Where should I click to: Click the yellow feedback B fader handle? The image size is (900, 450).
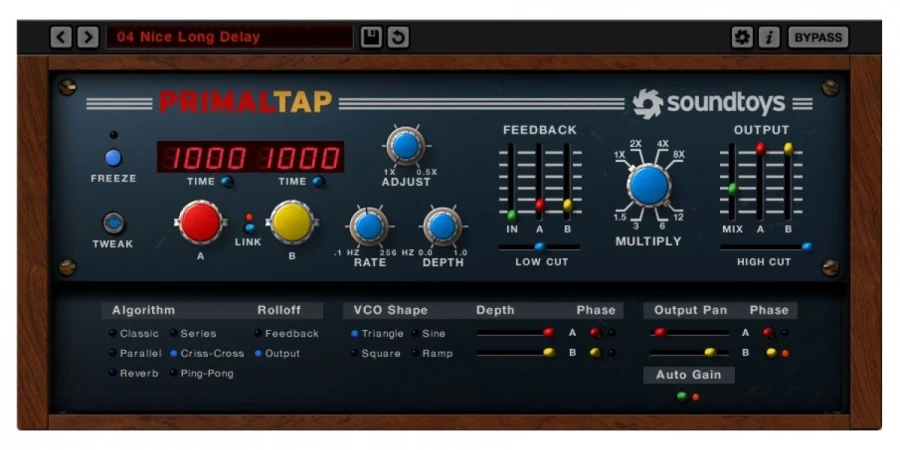568,205
